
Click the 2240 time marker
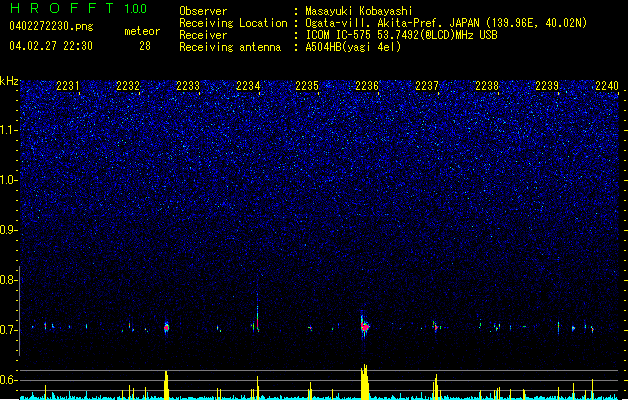click(607, 86)
